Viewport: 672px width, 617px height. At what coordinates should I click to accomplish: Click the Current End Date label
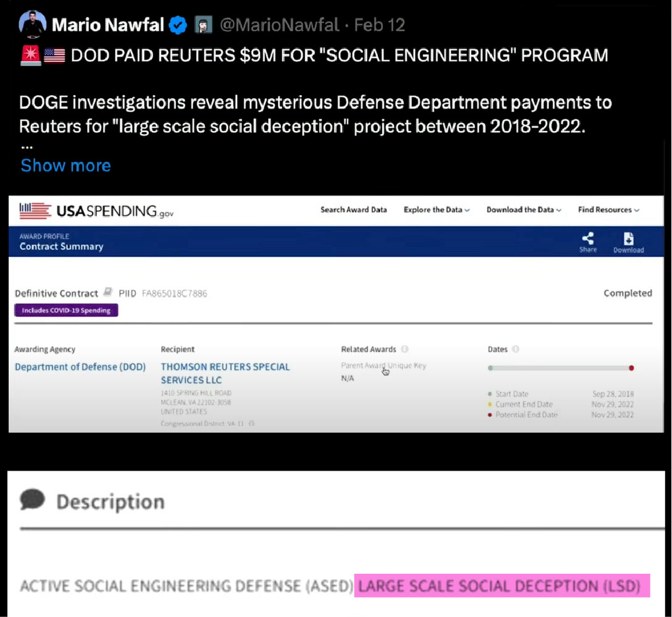(x=524, y=404)
